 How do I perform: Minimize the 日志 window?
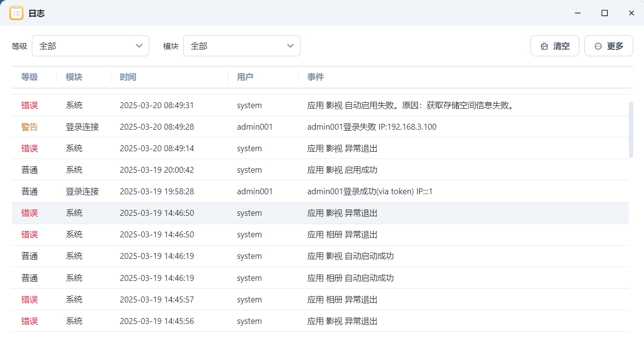point(578,13)
